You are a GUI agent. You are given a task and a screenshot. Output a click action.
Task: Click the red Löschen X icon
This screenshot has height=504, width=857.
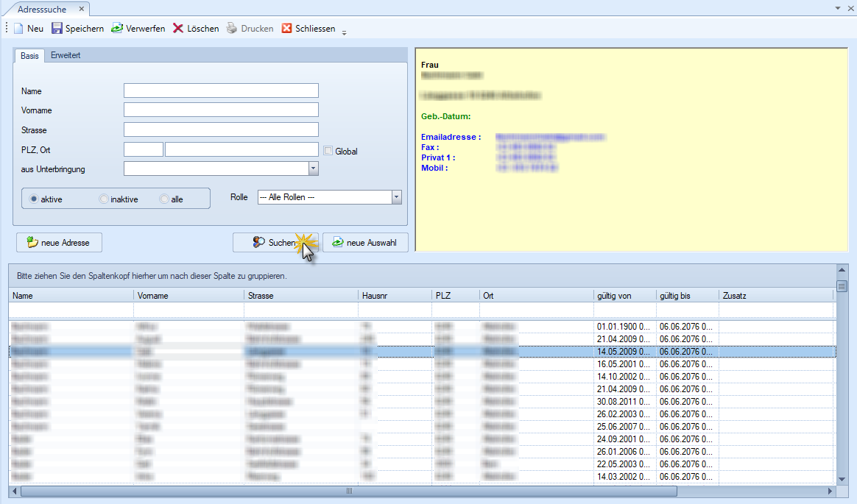178,29
